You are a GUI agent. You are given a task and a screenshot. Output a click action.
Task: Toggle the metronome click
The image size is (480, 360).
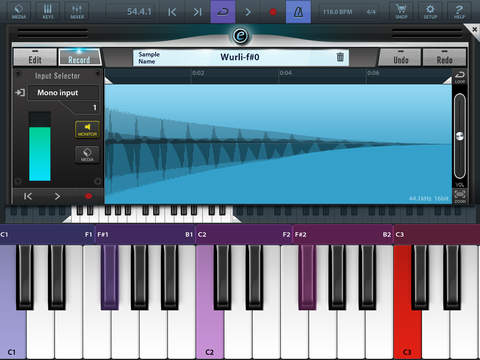pyautogui.click(x=298, y=12)
